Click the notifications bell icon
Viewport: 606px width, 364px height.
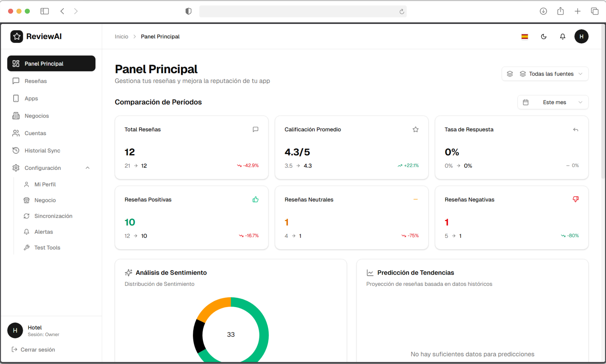coord(562,36)
